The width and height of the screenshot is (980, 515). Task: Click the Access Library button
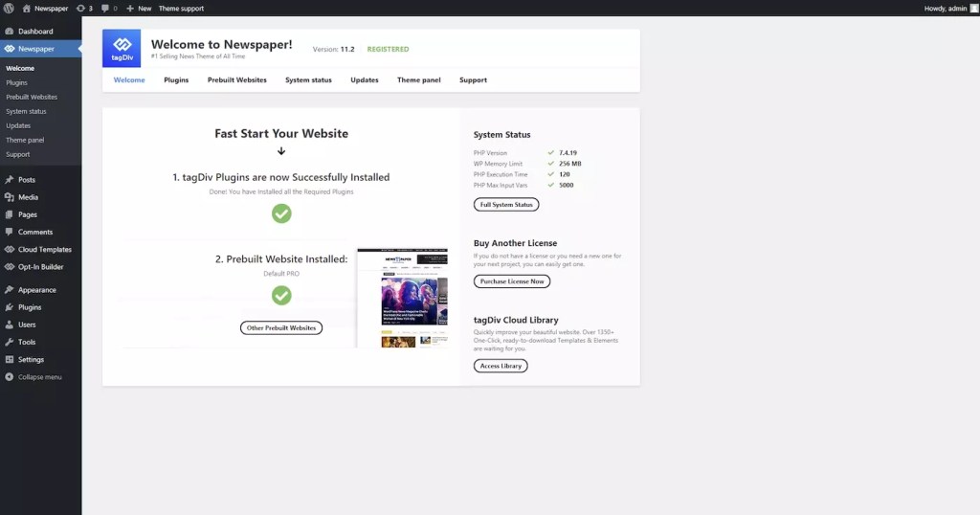tap(501, 366)
